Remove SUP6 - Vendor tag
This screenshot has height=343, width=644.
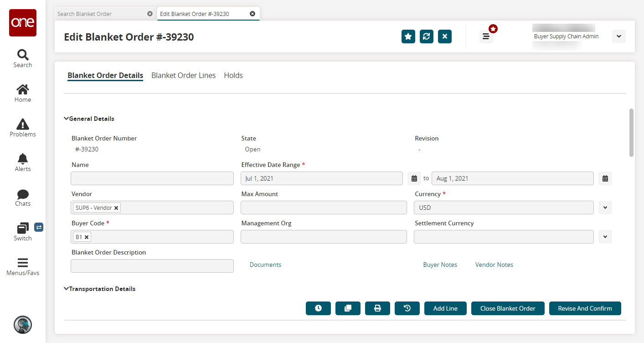point(116,208)
